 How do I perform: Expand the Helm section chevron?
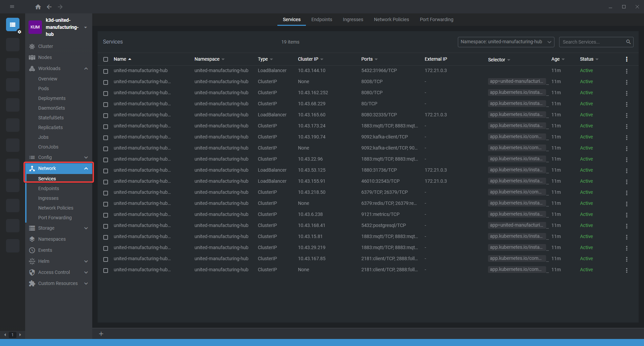(86, 261)
